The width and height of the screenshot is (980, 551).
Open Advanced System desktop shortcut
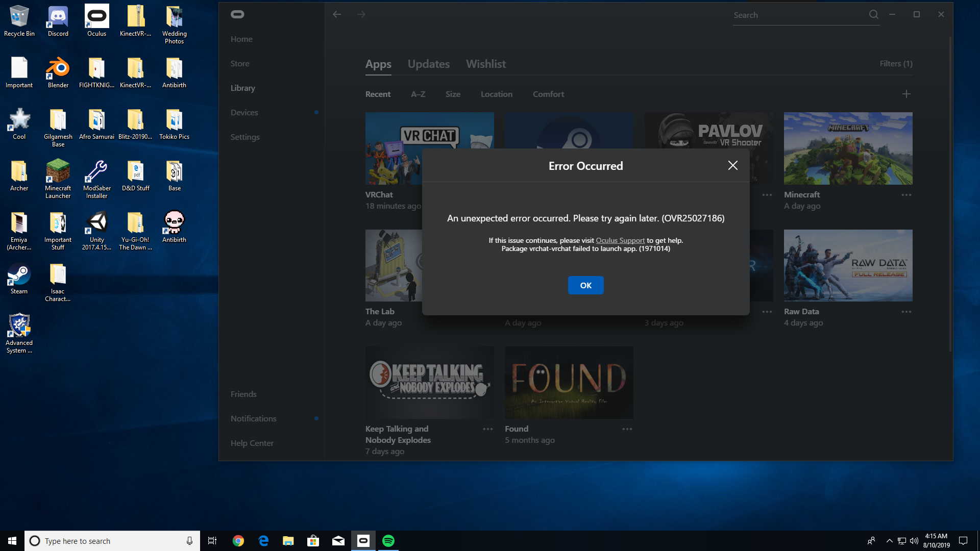(19, 333)
